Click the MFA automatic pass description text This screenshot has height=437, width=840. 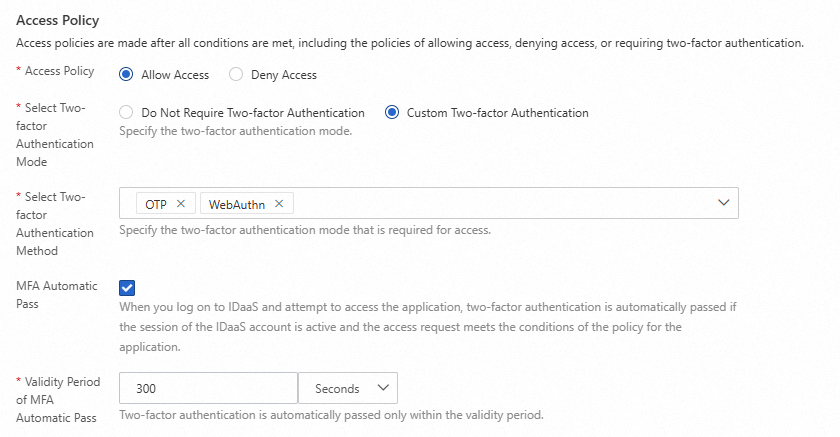430,325
